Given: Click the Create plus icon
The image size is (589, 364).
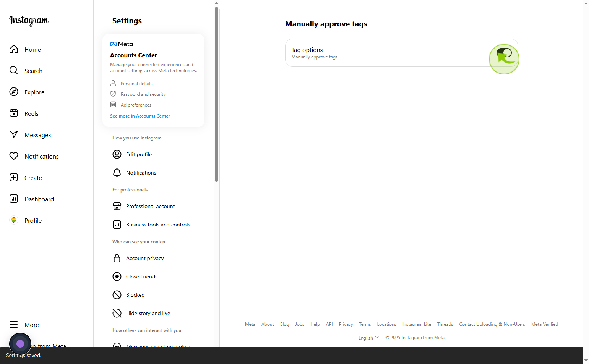Looking at the screenshot, I should [14, 178].
